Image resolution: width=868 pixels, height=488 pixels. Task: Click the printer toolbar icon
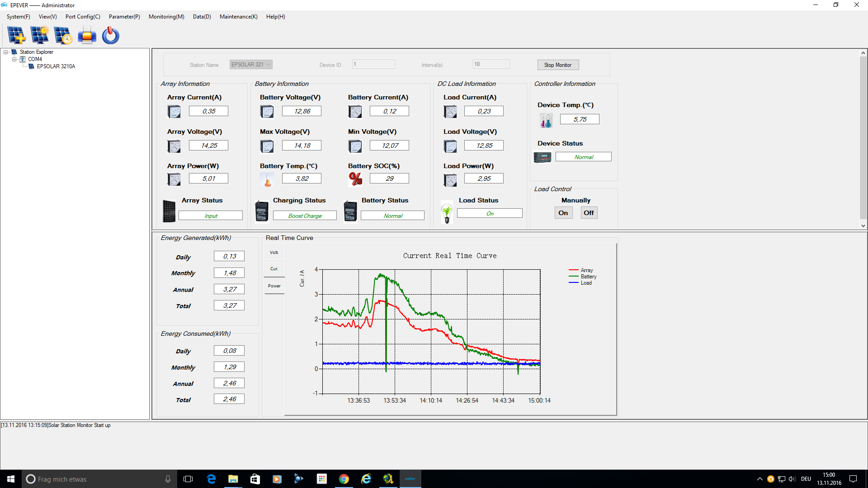[x=87, y=35]
